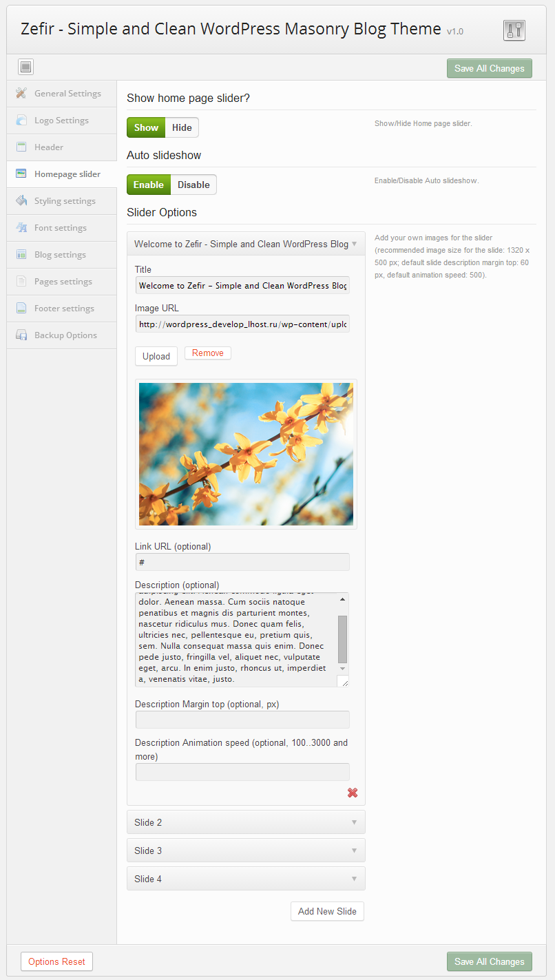Click the Backup Options icon
Screen dimensions: 555x980
21,335
